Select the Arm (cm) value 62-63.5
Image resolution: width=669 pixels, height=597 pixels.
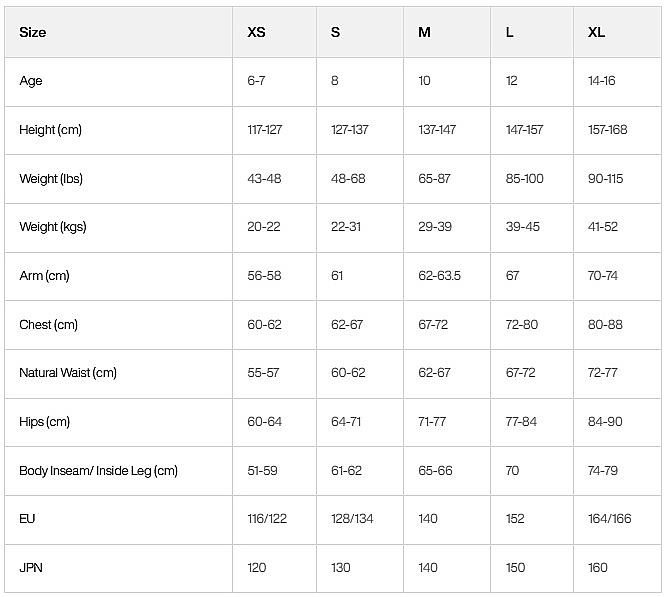[439, 276]
